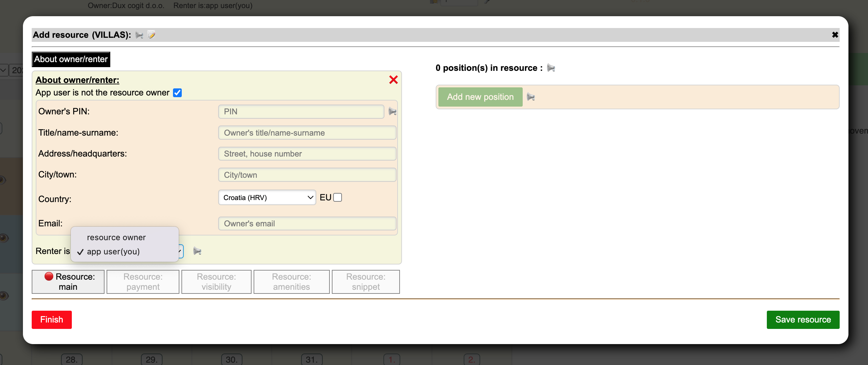
Task: Click megaphone icon beside Add new position
Action: pyautogui.click(x=531, y=97)
